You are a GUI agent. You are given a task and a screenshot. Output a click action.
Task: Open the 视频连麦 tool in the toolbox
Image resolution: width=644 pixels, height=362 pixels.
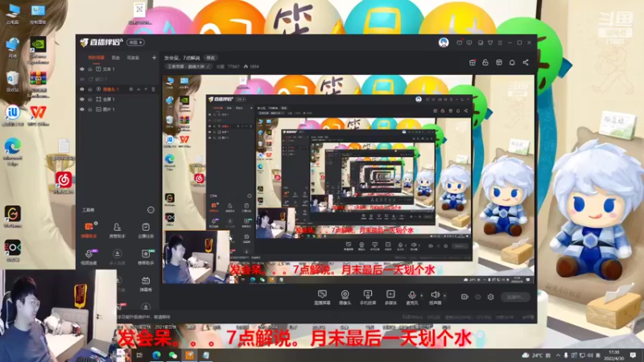tap(89, 257)
